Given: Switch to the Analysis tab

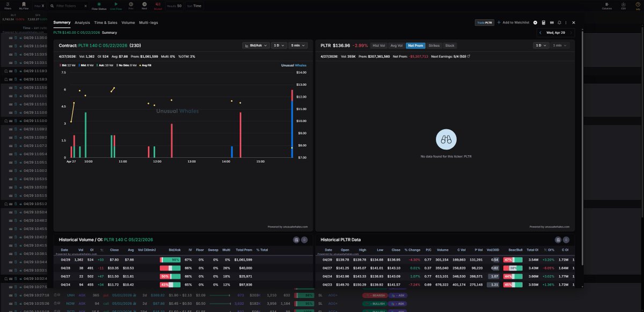Looking at the screenshot, I should [x=82, y=23].
